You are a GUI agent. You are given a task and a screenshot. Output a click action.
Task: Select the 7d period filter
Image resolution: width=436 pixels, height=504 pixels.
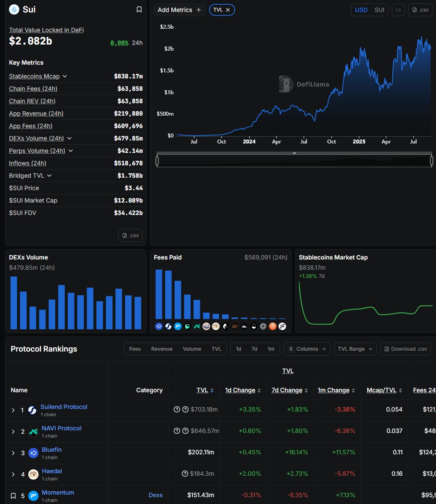pos(254,349)
